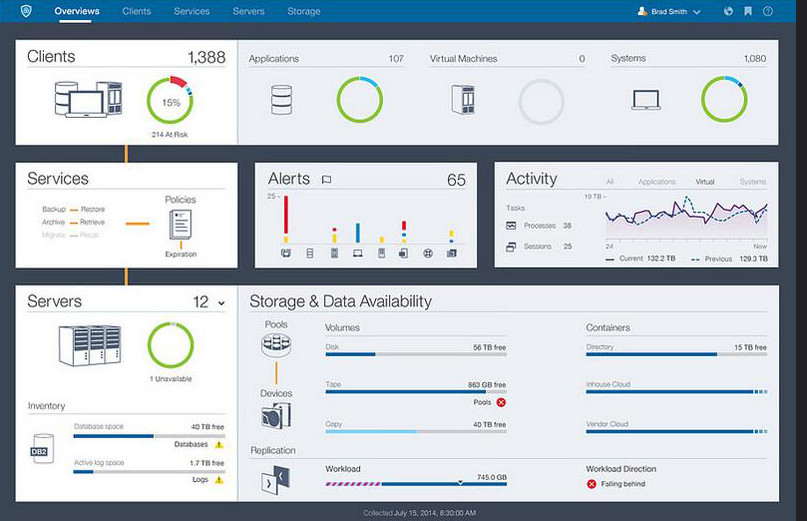The image size is (807, 521).
Task: Select the Pools icon in Storage
Action: [276, 346]
